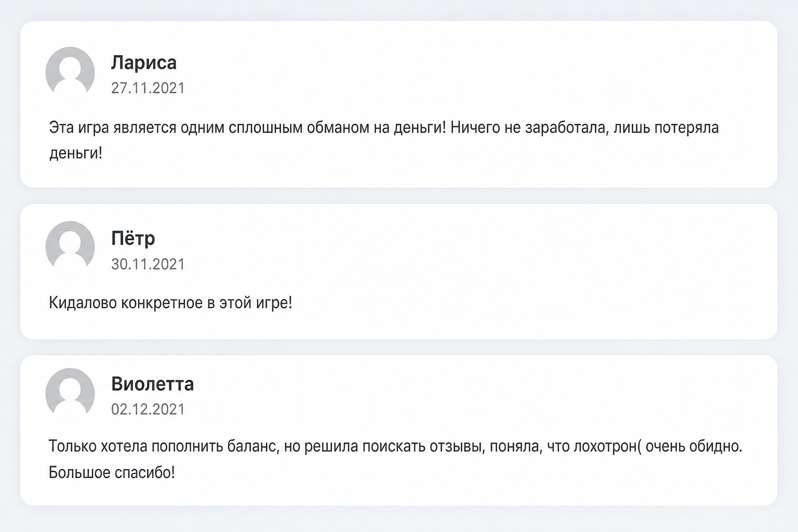
Task: Select the name Лариса
Action: [144, 63]
